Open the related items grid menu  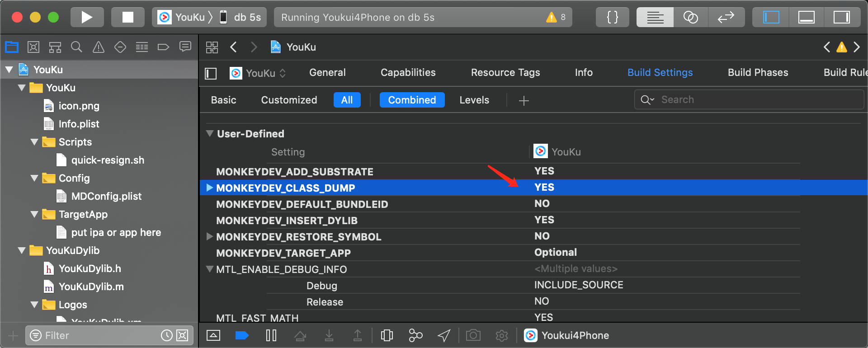point(212,47)
